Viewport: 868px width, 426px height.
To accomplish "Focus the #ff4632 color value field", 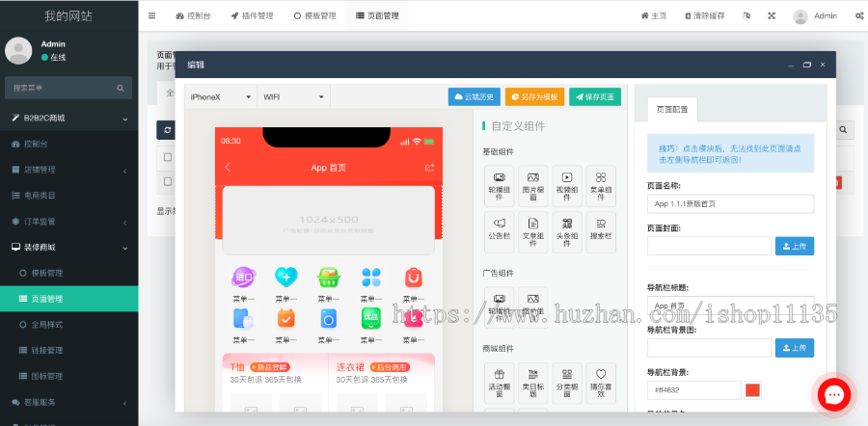I will click(694, 390).
